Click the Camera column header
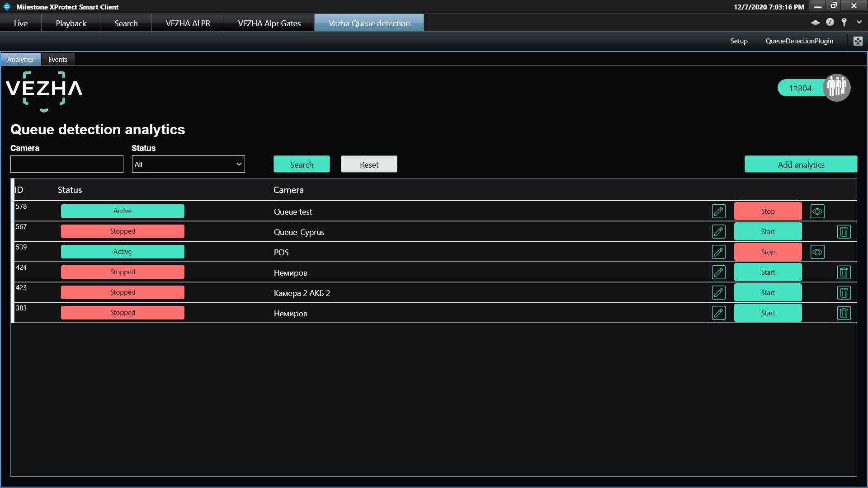This screenshot has height=488, width=868. coord(288,190)
